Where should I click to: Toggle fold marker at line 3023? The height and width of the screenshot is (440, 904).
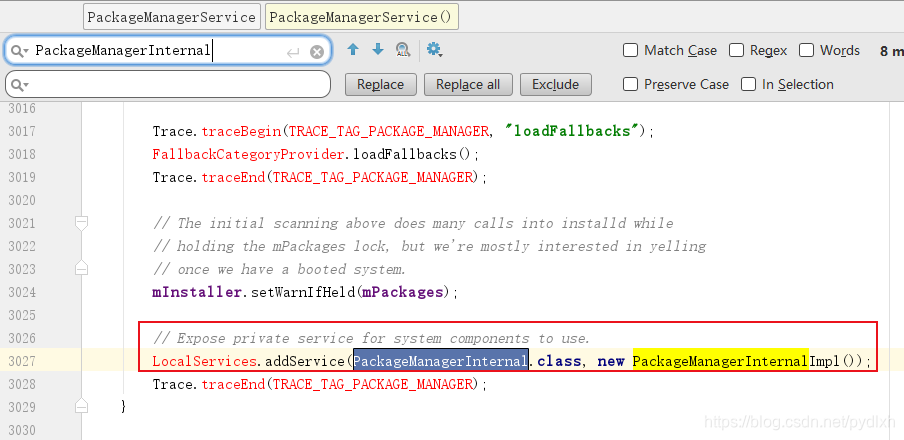click(x=81, y=268)
